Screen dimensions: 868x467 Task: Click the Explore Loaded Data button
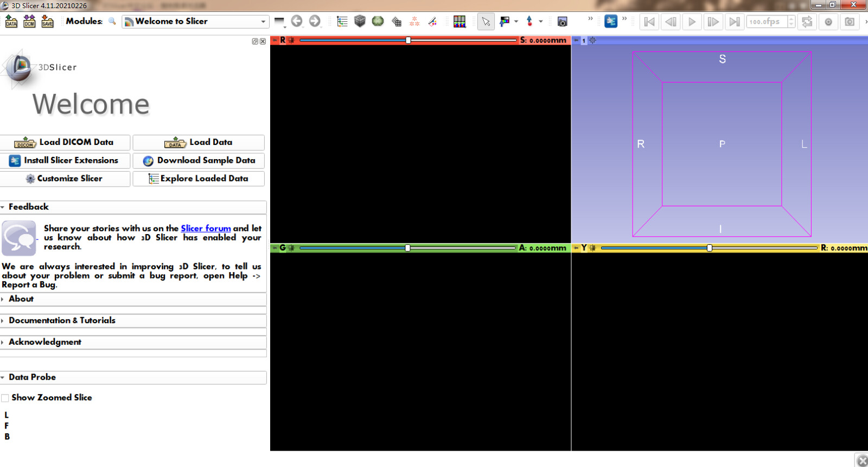[x=199, y=179]
